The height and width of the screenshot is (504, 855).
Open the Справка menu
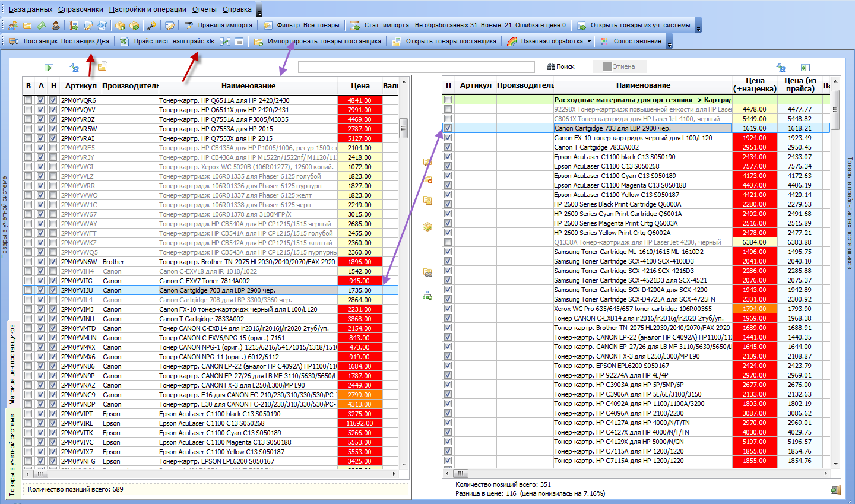[x=237, y=9]
